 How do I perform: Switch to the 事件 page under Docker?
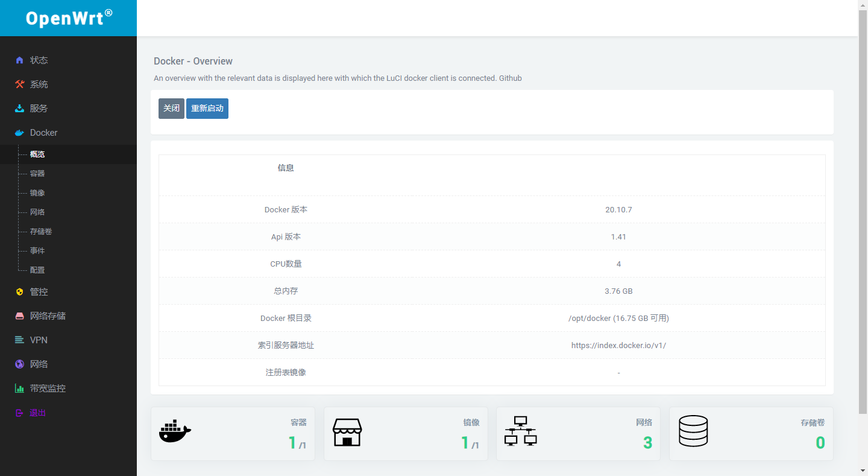(x=36, y=250)
